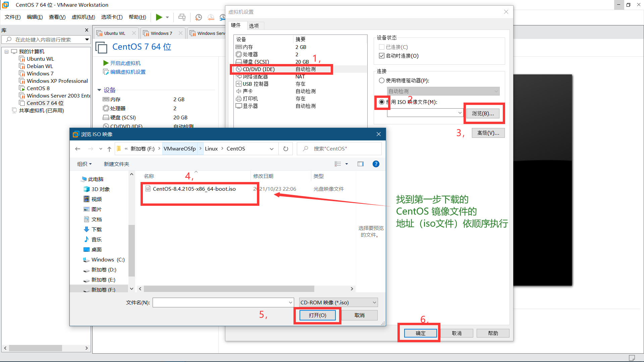
Task: Refresh the CentOS folder listing
Action: (286, 149)
